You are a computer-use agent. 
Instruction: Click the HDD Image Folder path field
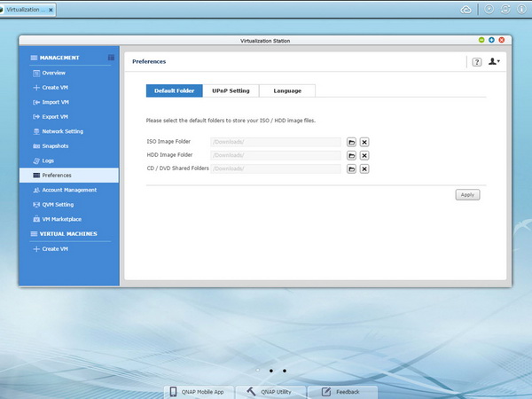click(276, 155)
